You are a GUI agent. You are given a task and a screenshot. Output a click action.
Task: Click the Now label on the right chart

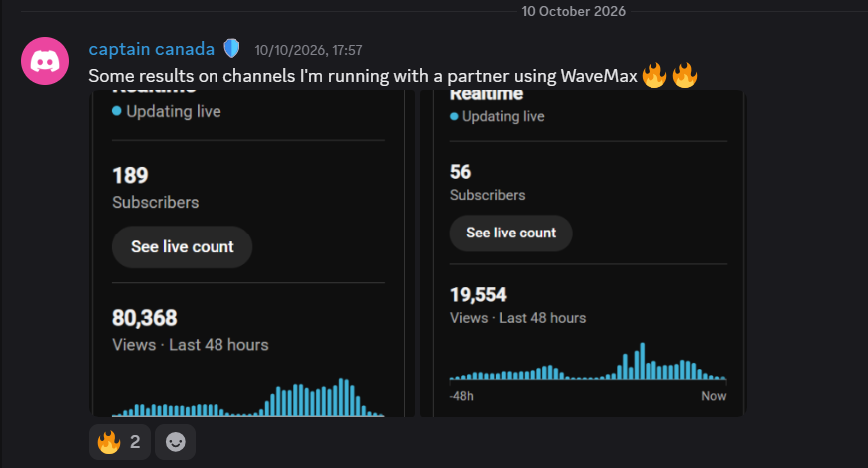(713, 396)
